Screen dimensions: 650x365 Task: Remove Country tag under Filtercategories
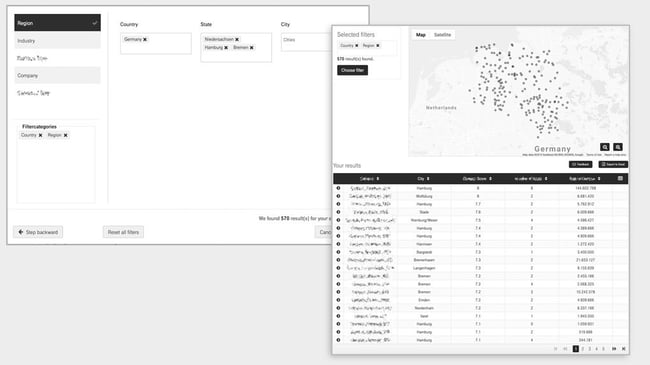point(40,135)
